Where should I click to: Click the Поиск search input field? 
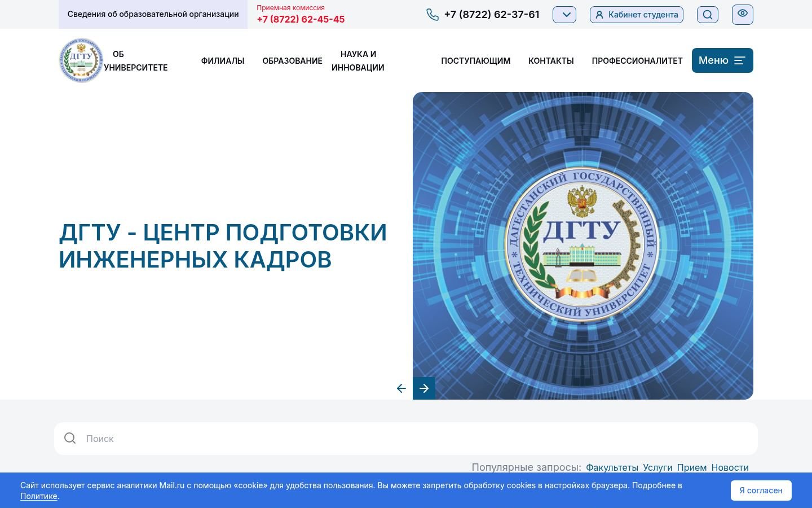406,439
